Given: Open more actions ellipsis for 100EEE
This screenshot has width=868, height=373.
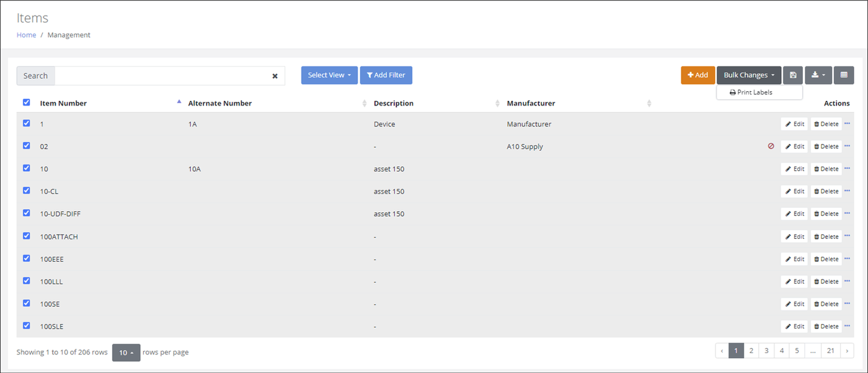Looking at the screenshot, I should pyautogui.click(x=847, y=258).
